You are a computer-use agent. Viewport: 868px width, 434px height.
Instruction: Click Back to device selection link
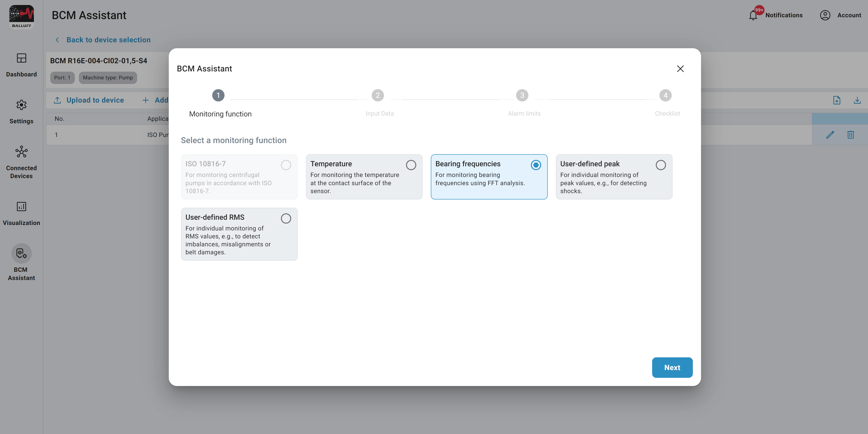[x=108, y=40]
